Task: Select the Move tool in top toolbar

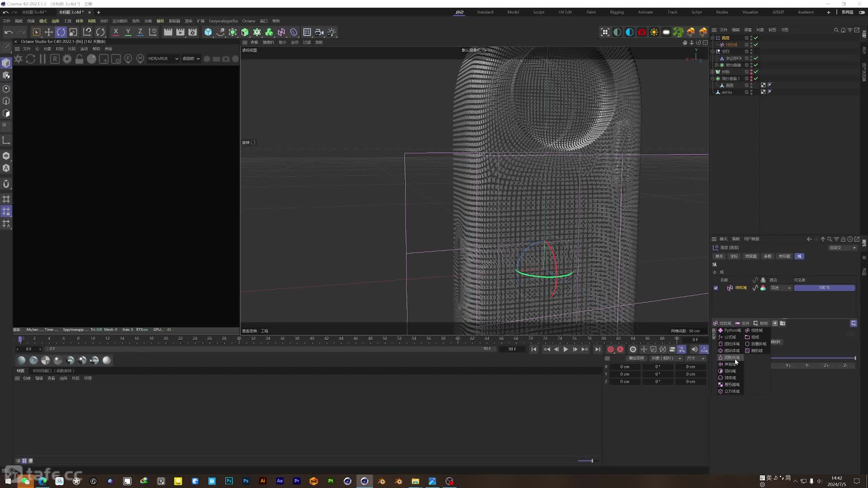Action: tap(48, 32)
